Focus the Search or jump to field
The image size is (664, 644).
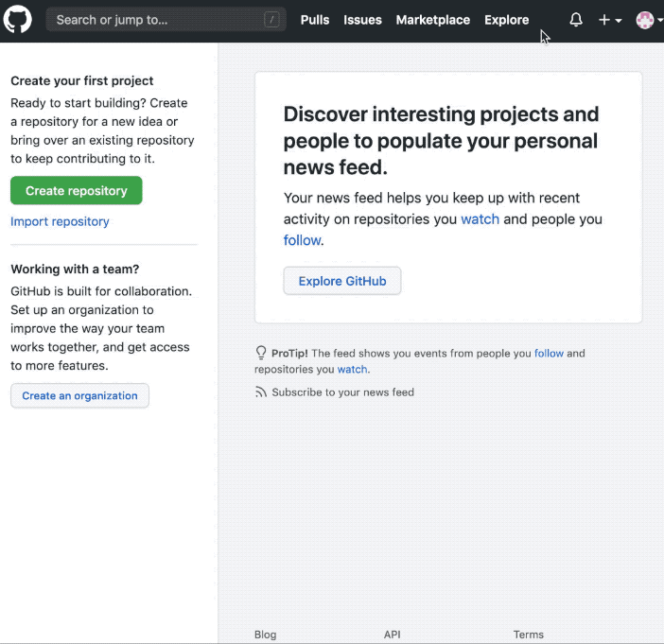coord(166,20)
